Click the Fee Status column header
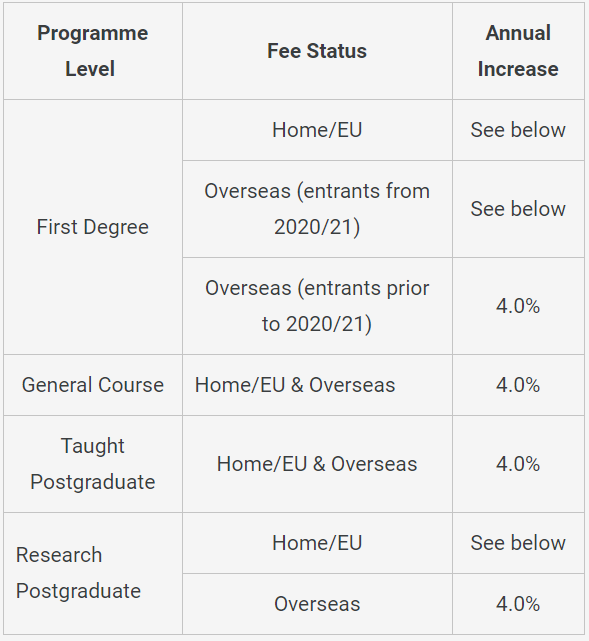Viewport: 589px width, 641px height. pyautogui.click(x=317, y=51)
